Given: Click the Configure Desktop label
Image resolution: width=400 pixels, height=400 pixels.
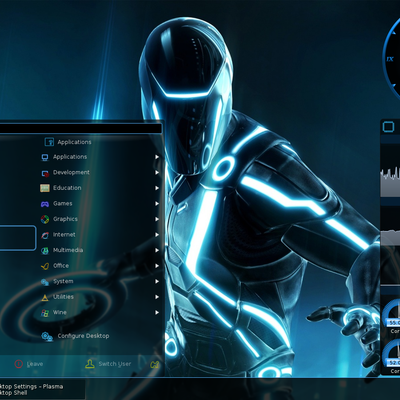Looking at the screenshot, I should [x=83, y=336].
